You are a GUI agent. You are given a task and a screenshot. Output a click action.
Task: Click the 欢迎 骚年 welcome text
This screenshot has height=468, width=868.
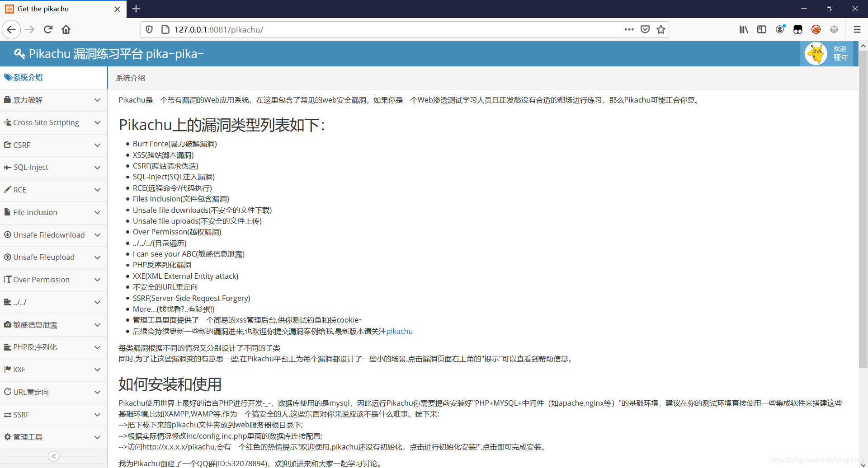[840, 53]
